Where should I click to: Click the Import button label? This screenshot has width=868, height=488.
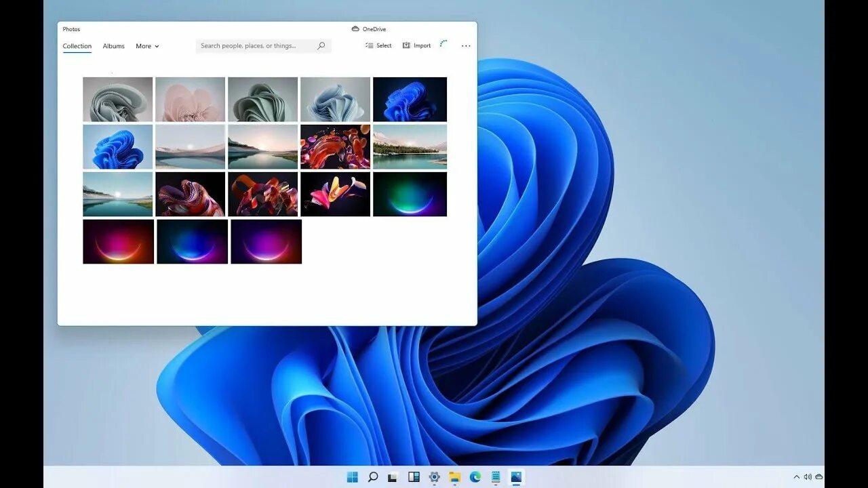(422, 46)
